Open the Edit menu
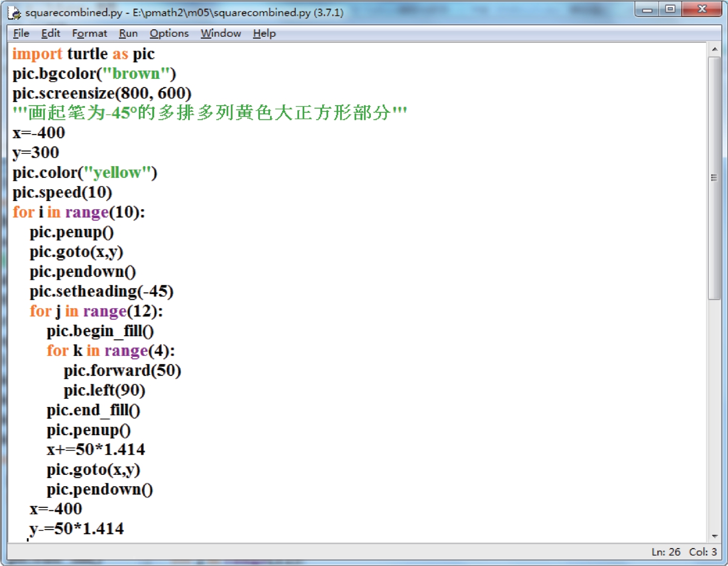The height and width of the screenshot is (566, 728). 50,34
